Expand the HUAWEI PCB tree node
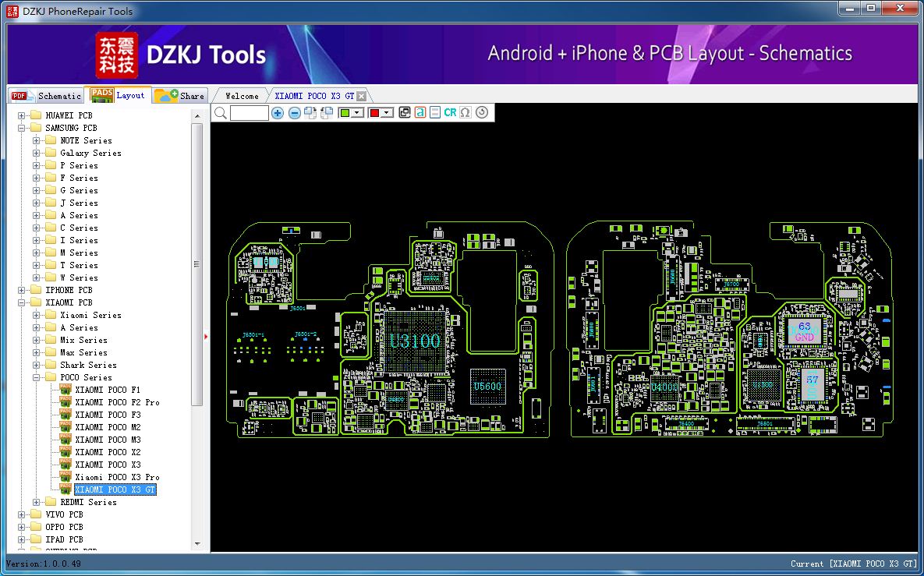 (x=22, y=115)
